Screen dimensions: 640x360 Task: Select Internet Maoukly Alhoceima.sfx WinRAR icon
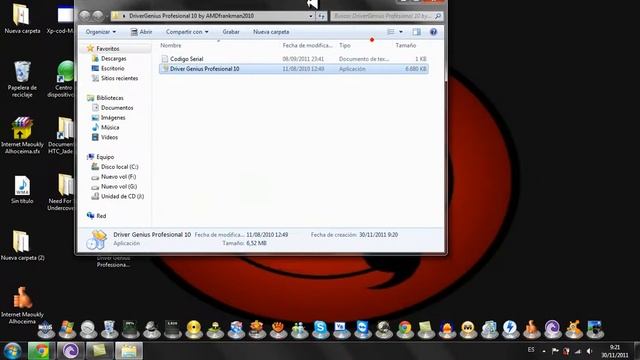(22, 135)
